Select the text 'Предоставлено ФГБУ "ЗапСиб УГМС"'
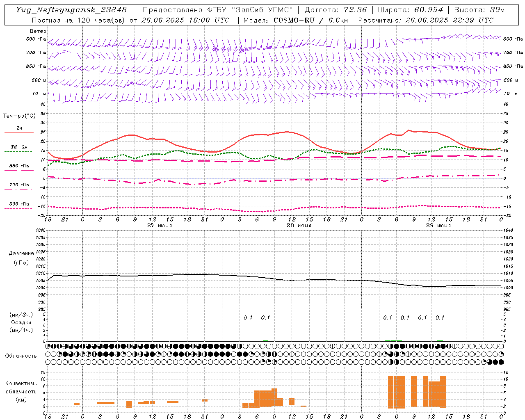This screenshot has height=420, width=525. [218, 10]
